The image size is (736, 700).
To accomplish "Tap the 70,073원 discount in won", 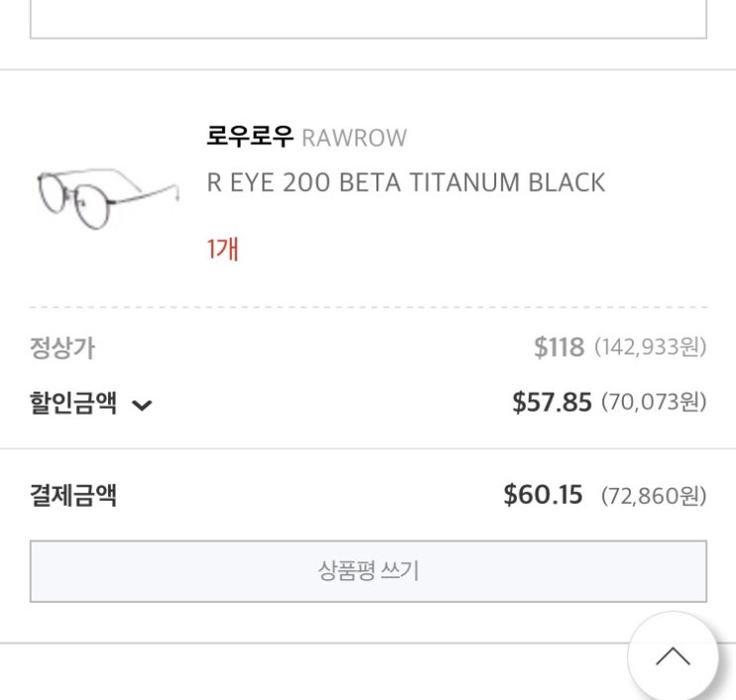I will pos(654,402).
